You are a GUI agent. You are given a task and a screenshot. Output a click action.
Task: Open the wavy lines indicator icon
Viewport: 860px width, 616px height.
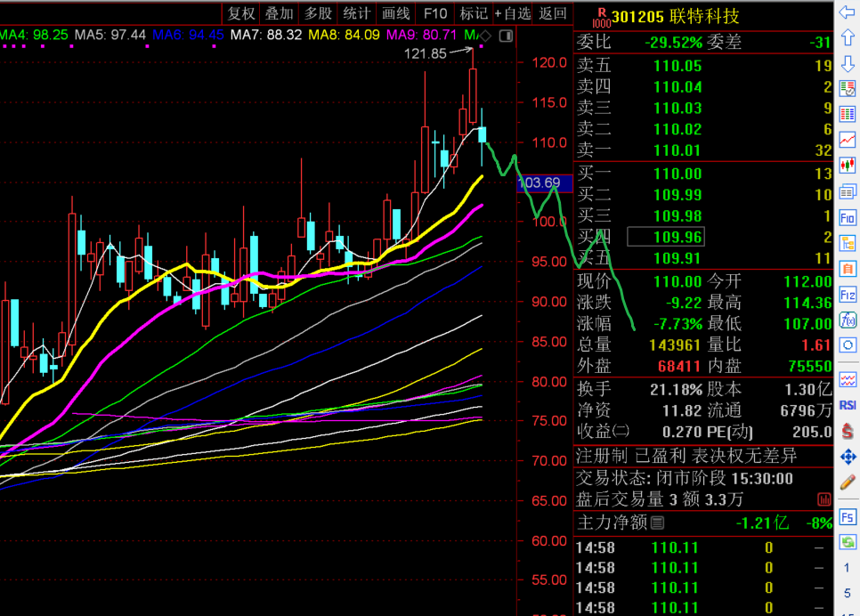point(848,379)
